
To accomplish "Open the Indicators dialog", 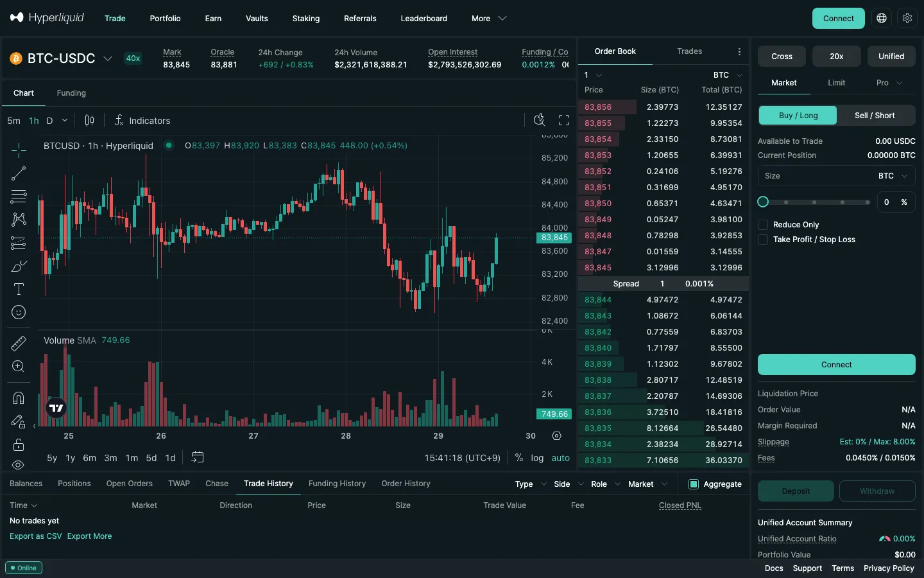I will [x=142, y=121].
